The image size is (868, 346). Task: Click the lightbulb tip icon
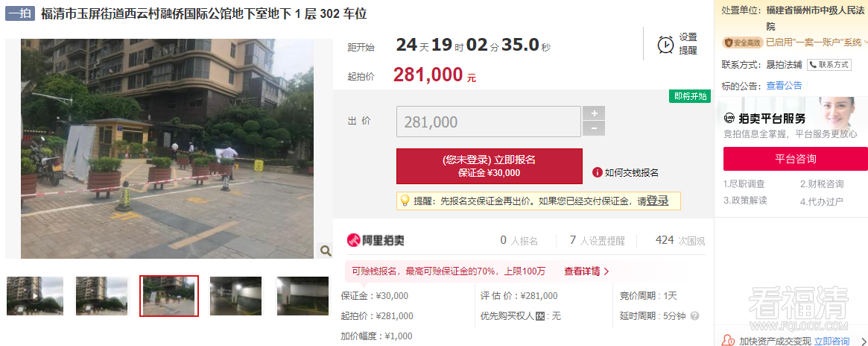[405, 201]
